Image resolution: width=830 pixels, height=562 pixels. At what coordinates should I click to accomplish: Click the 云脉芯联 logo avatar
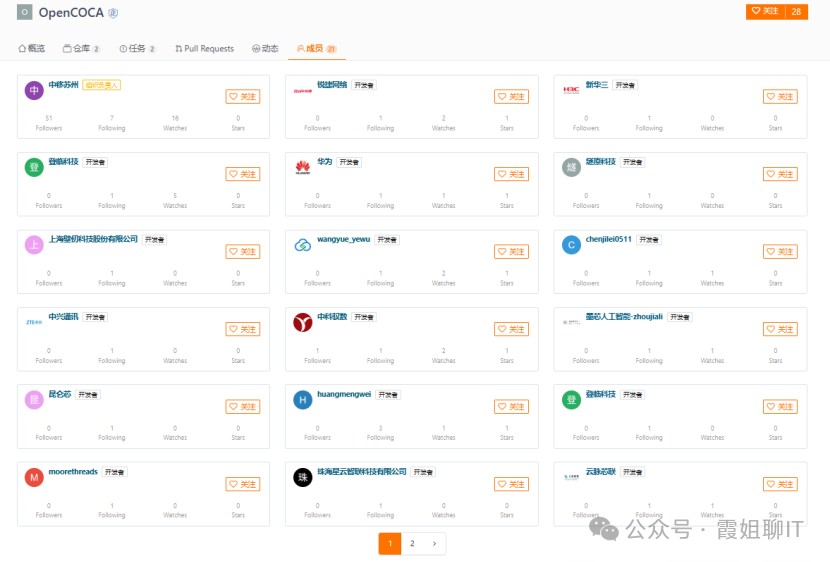571,477
